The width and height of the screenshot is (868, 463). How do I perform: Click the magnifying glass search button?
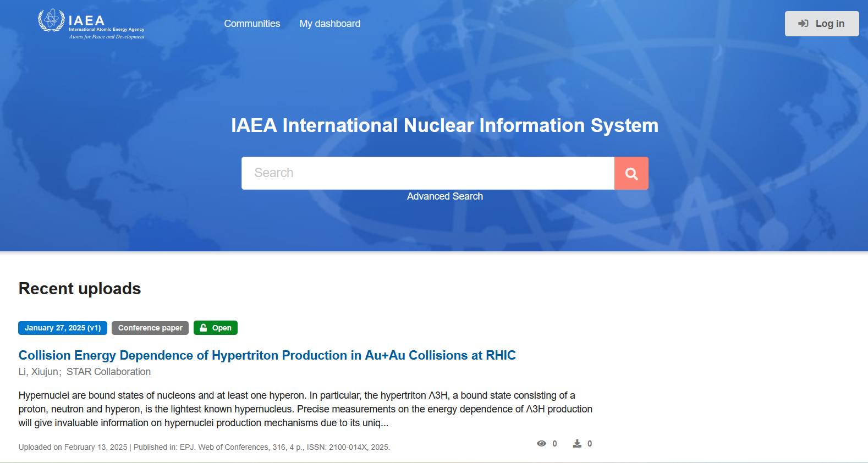(631, 173)
